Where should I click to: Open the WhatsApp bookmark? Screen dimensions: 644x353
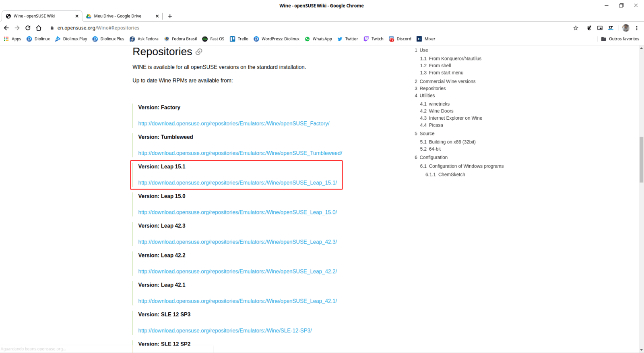[318, 39]
